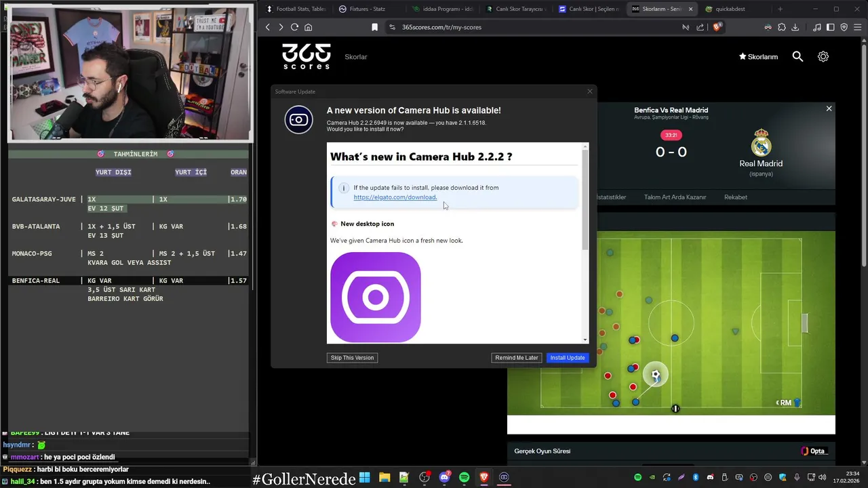Go back in the browser
Viewport: 868px width, 488px height.
268,27
